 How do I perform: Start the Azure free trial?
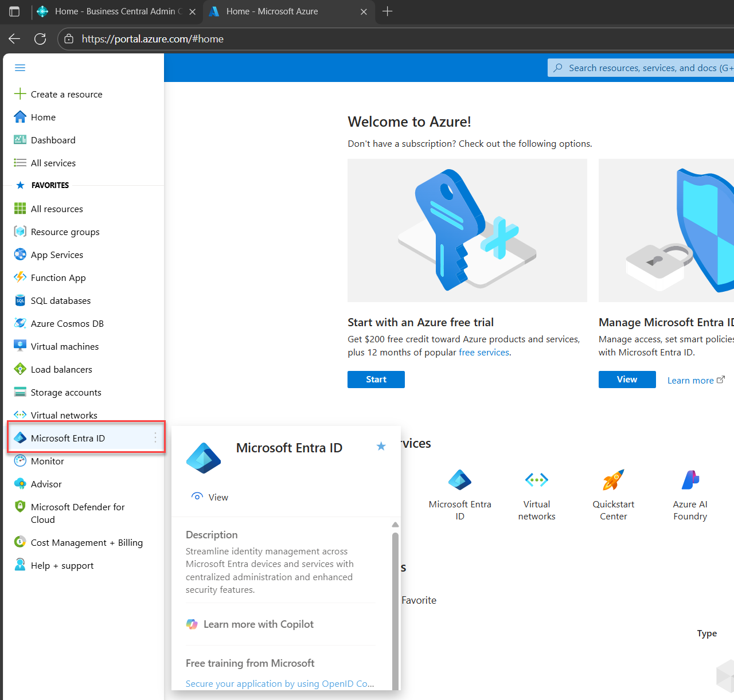(x=376, y=380)
